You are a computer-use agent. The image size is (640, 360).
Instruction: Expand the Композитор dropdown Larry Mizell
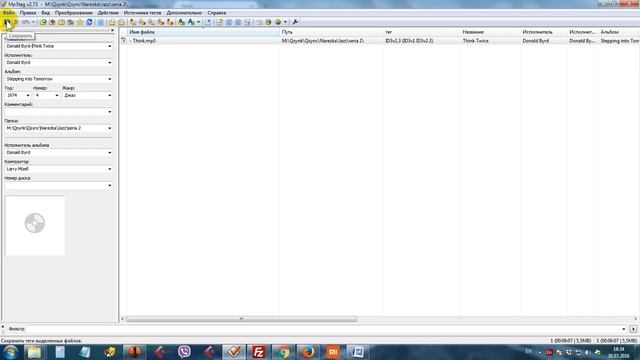(109, 169)
